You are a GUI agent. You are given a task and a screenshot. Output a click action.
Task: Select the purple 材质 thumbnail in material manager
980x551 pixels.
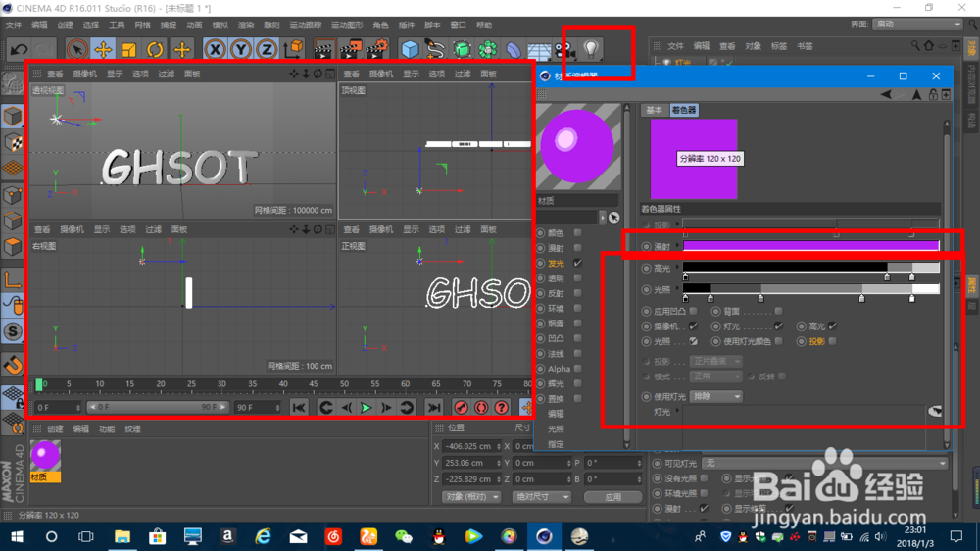(x=46, y=455)
